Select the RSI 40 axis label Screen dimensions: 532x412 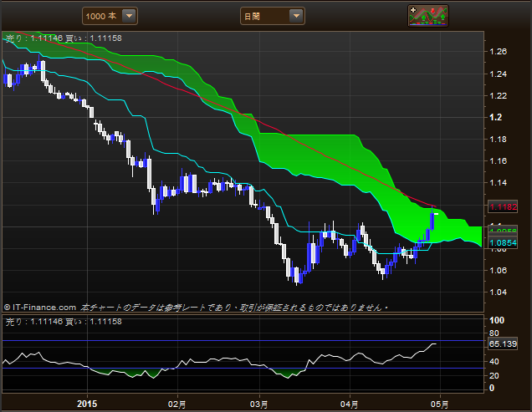click(x=494, y=362)
